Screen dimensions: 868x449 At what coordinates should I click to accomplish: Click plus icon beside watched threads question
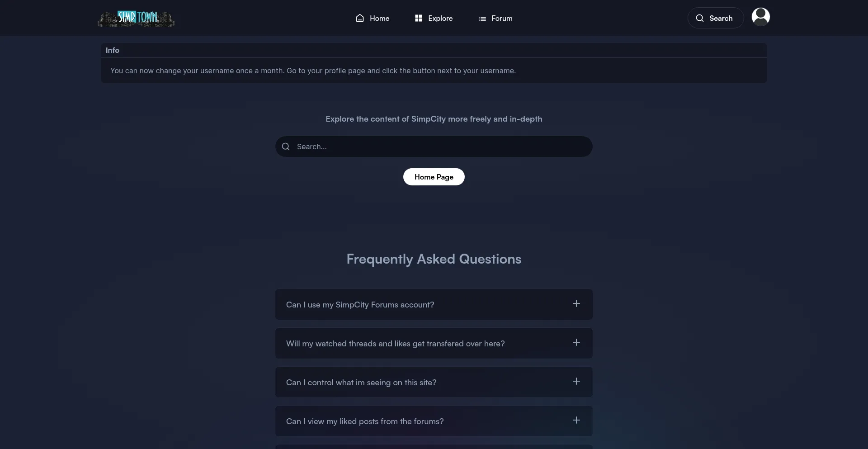click(x=576, y=343)
